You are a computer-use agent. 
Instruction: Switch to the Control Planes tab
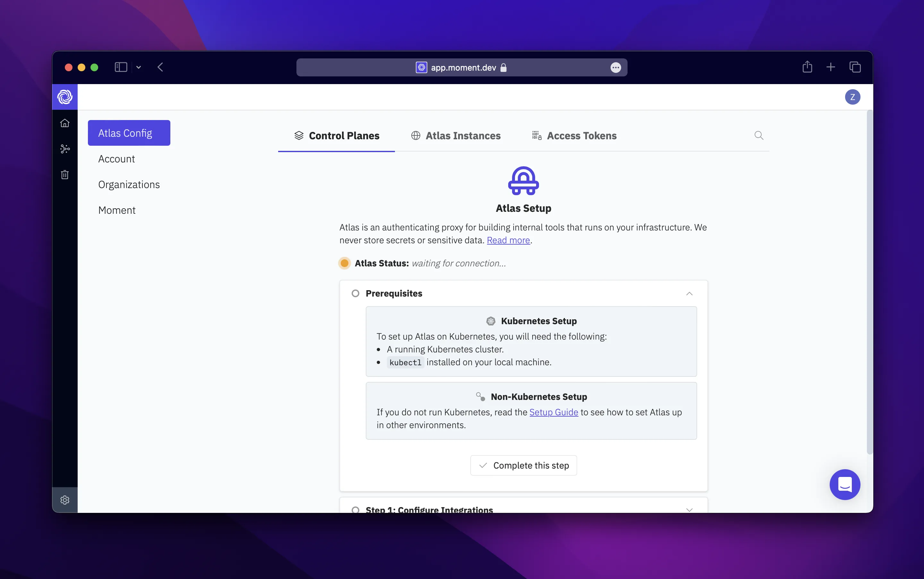[x=337, y=135]
